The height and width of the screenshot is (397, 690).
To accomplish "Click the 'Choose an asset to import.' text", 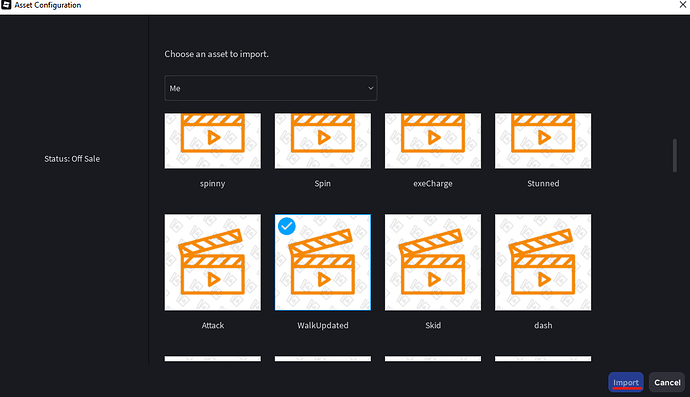I will point(216,54).
